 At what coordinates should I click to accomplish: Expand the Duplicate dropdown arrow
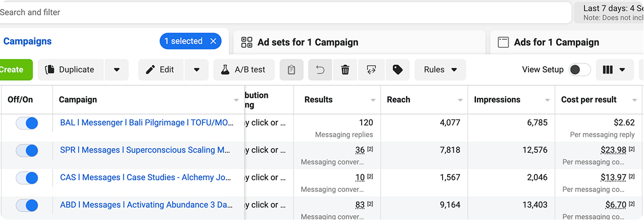(116, 70)
